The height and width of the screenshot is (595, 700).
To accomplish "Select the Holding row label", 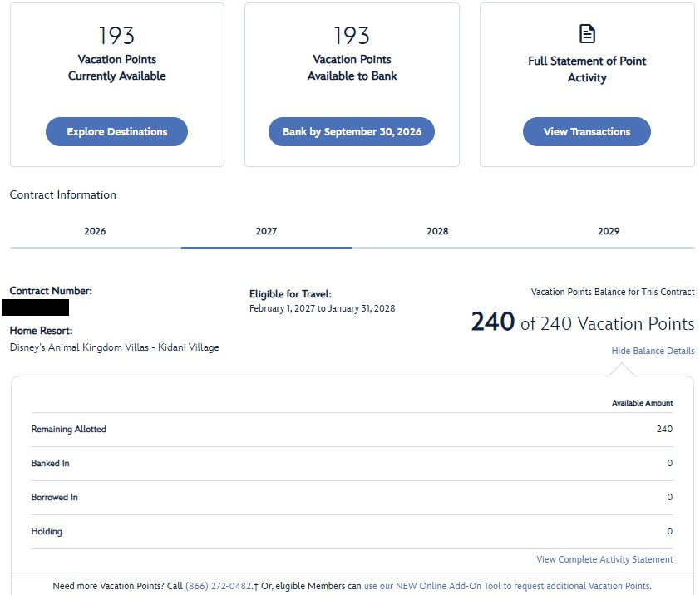I will (x=47, y=531).
